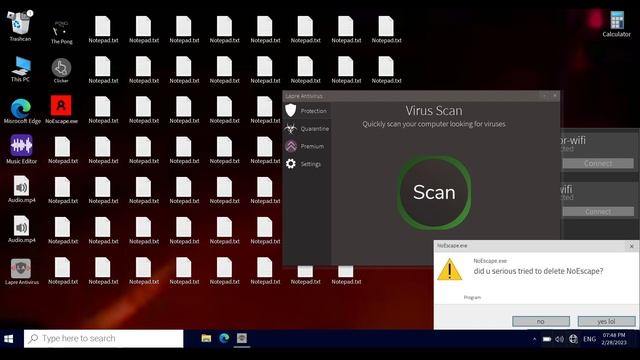Click the Protection shield icon in antivirus
The width and height of the screenshot is (640, 360).
[291, 110]
